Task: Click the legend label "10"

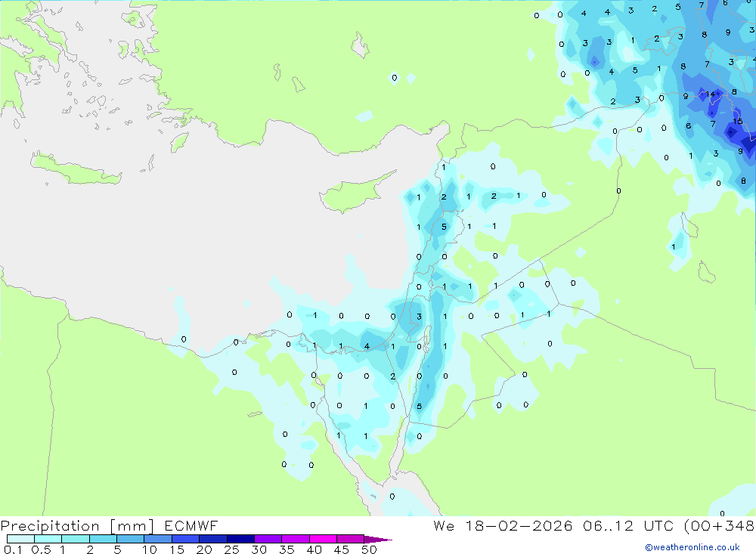Action: tap(150, 549)
